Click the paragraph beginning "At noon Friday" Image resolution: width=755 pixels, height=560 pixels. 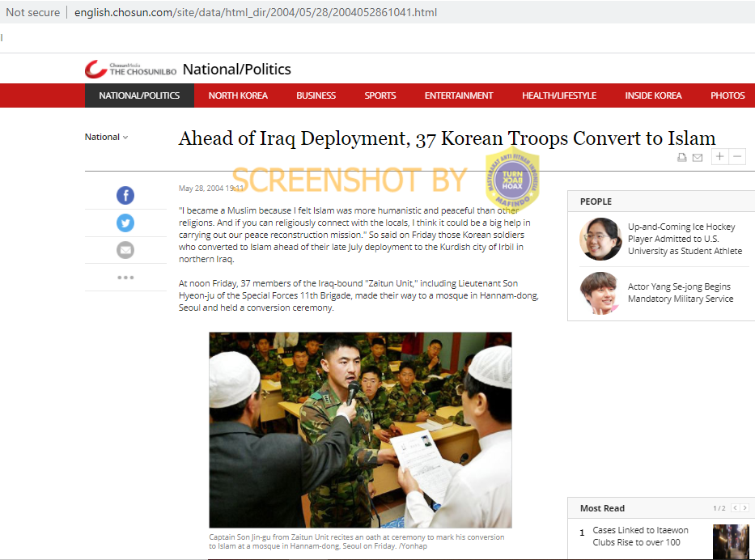[358, 295]
